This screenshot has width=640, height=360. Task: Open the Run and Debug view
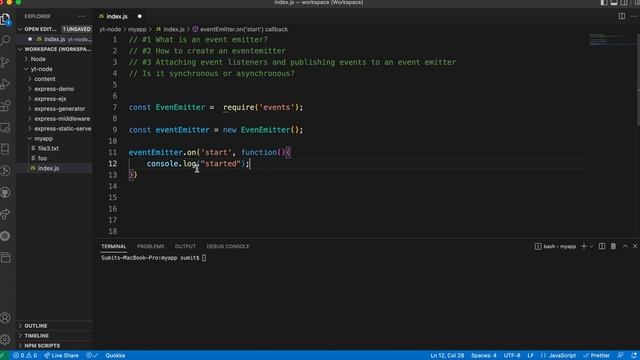[x=5, y=84]
